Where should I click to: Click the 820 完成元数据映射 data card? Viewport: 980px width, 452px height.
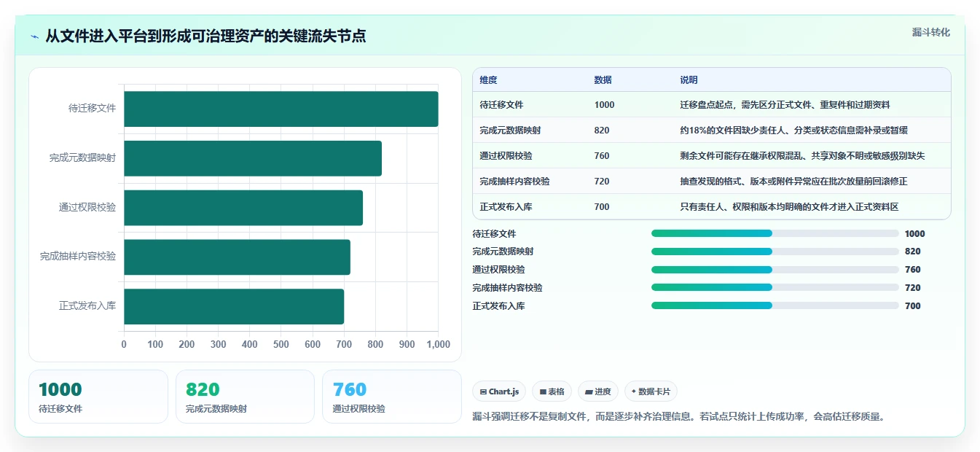pos(245,397)
